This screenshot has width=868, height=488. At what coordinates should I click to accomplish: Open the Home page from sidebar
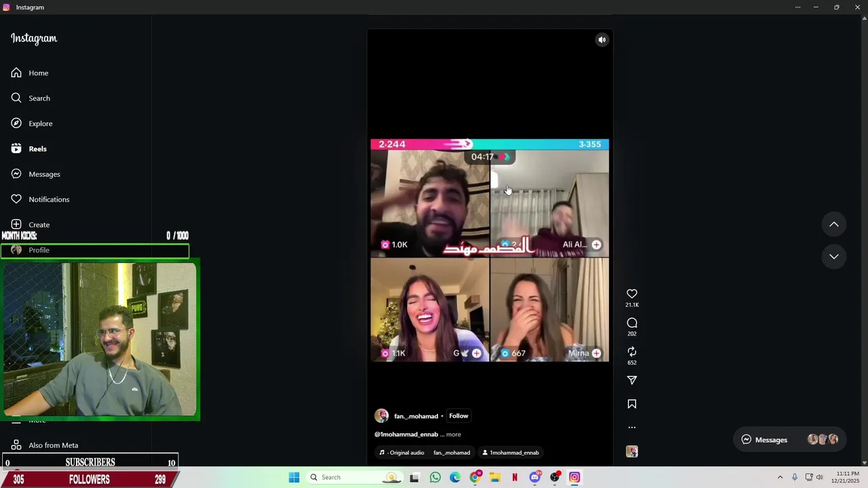(30, 73)
